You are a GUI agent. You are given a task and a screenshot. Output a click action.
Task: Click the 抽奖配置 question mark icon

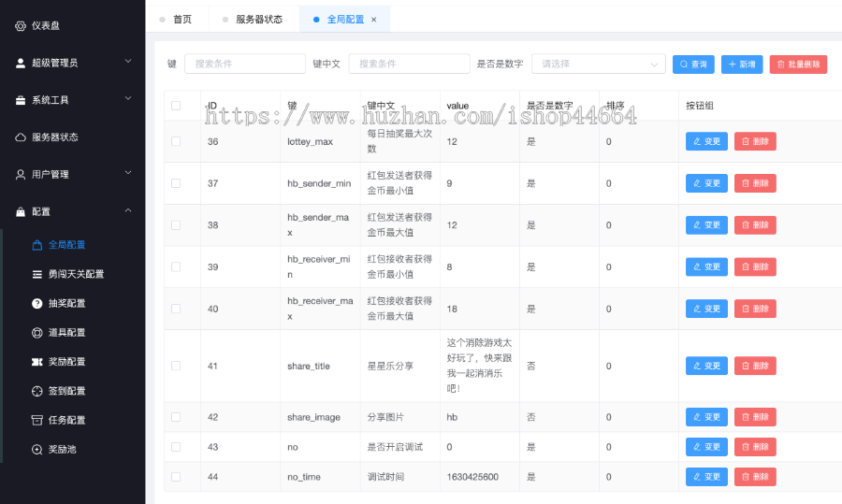pos(37,303)
